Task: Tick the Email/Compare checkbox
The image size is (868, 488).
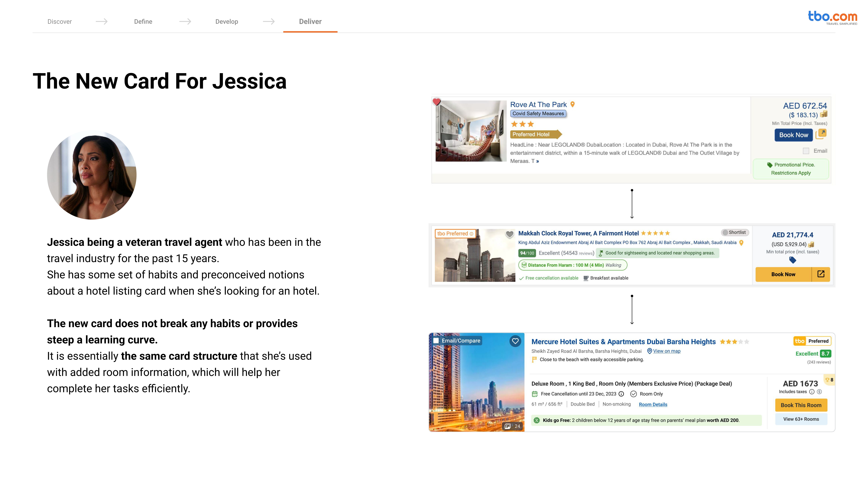Action: [x=436, y=341]
